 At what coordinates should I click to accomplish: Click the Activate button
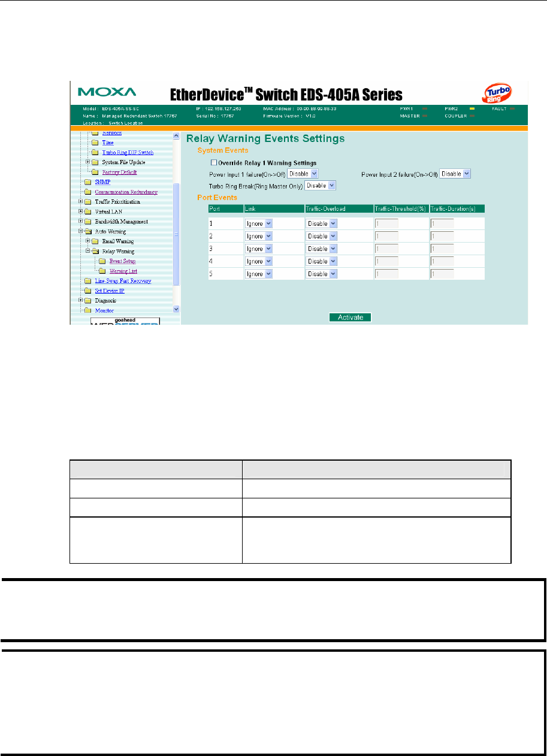[350, 317]
